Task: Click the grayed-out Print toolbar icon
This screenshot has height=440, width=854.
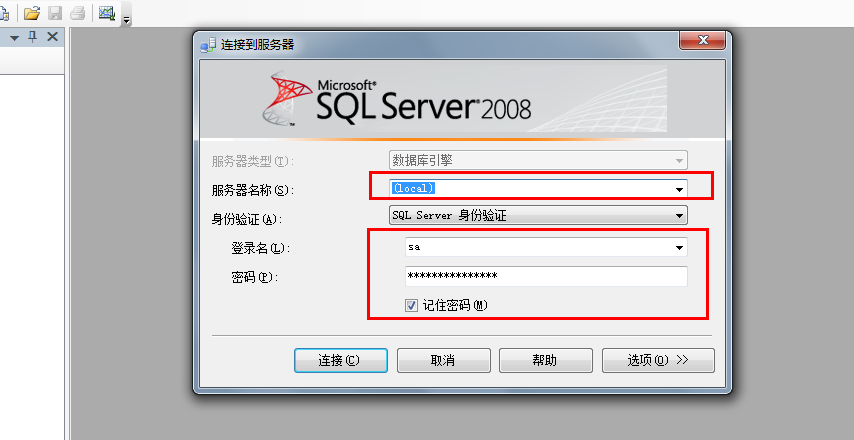Action: [x=78, y=13]
